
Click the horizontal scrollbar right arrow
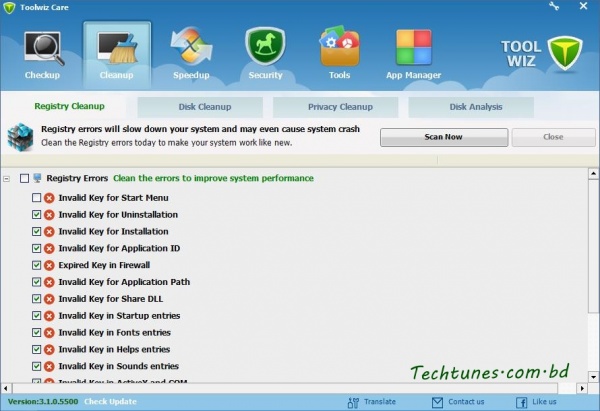[582, 388]
